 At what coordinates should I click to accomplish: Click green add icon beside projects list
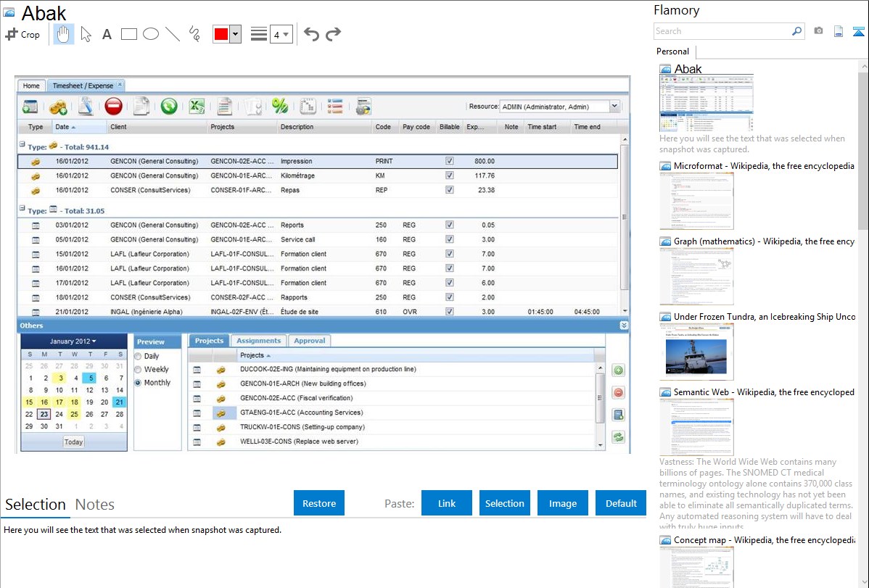coord(619,370)
